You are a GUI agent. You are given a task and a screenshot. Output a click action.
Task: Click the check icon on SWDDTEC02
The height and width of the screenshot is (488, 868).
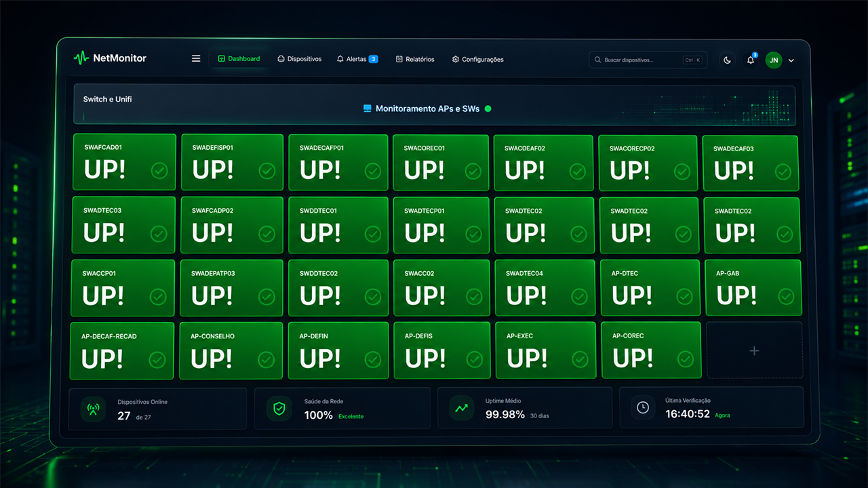click(373, 297)
